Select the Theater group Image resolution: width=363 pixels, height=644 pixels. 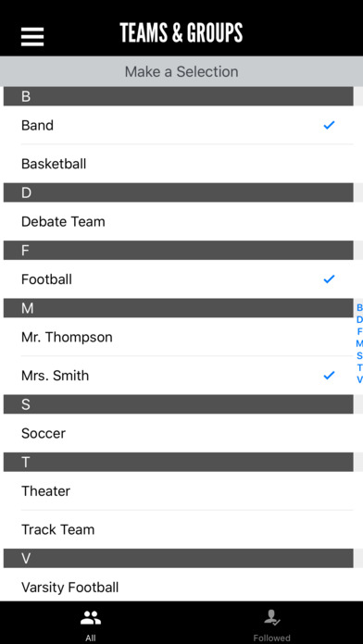click(x=179, y=490)
